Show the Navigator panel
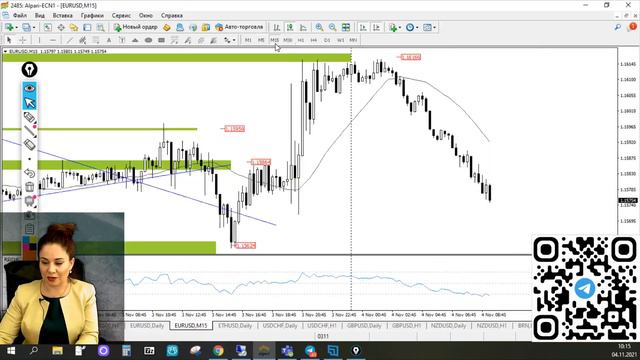640x360 pixels. pos(73,27)
